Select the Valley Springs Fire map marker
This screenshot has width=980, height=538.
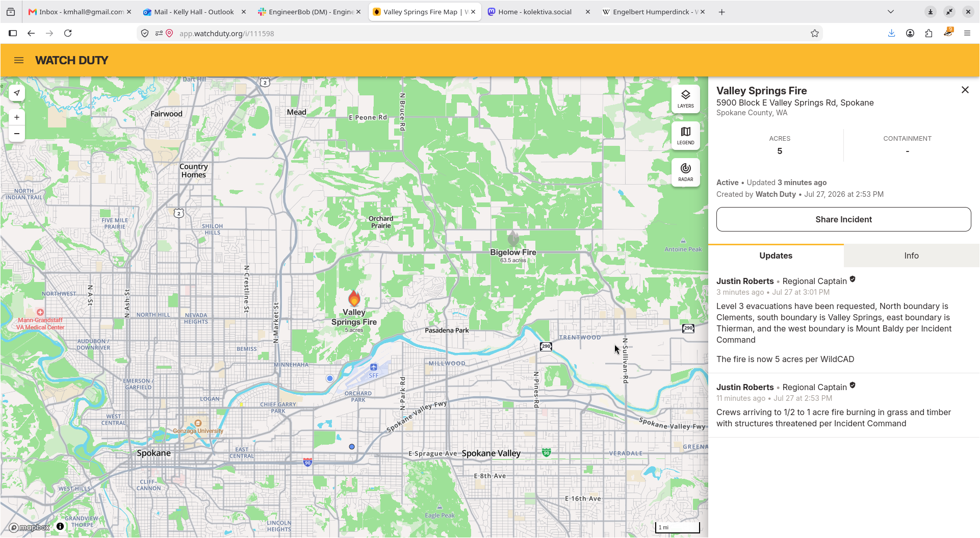(354, 299)
